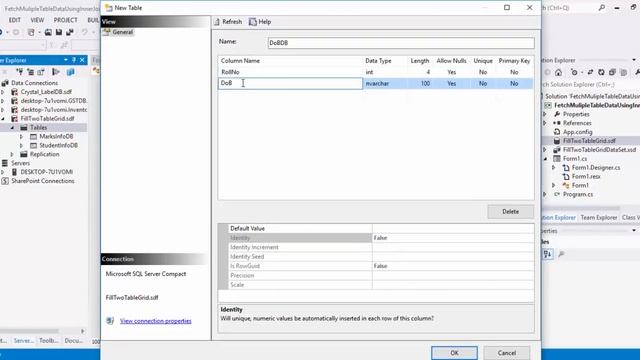Click the OK button
Viewport: 640px width, 360px height.
(x=454, y=353)
